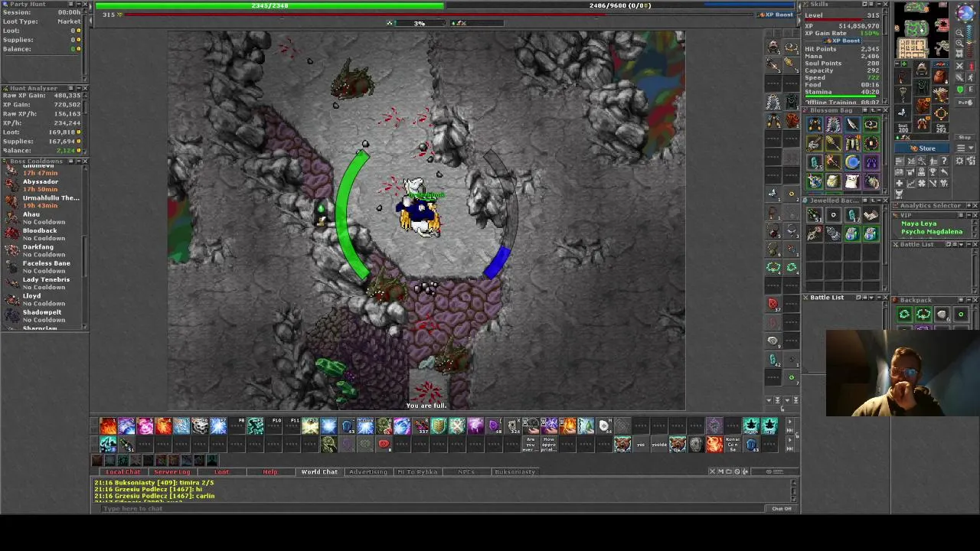
Task: Collapse the Backpack panel
Action: pyautogui.click(x=969, y=300)
